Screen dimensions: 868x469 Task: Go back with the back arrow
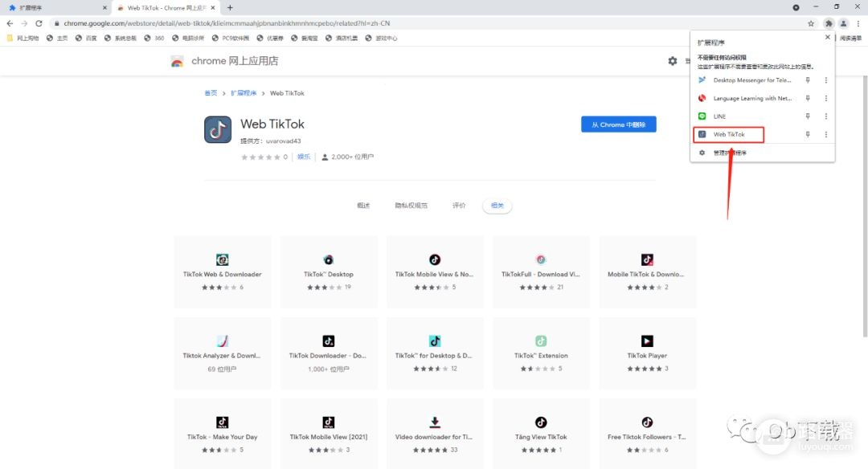point(10,23)
